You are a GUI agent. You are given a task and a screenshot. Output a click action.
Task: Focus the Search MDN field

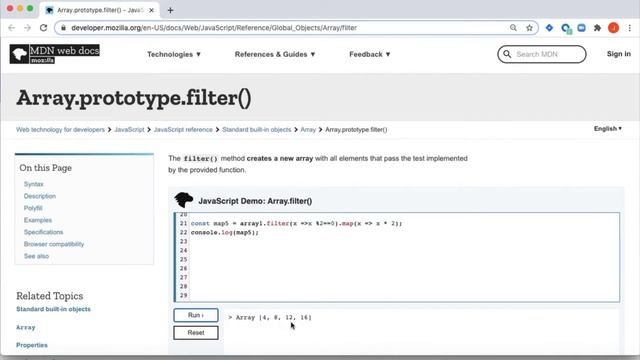[542, 54]
